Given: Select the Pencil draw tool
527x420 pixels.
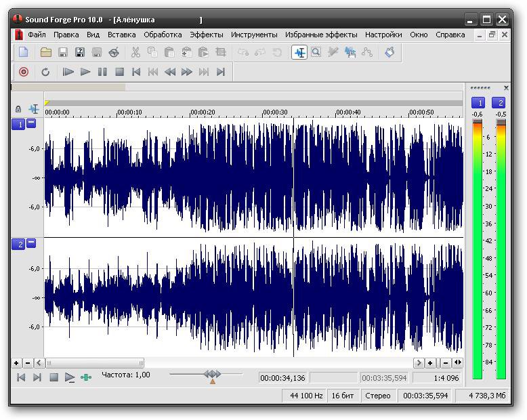Looking at the screenshot, I should click(x=333, y=52).
